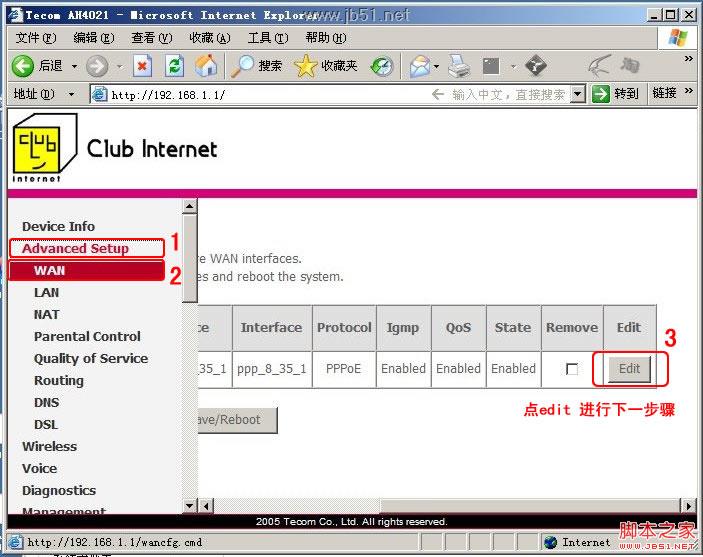Image resolution: width=703 pixels, height=557 pixels.
Task: Click the Print icon
Action: click(459, 66)
